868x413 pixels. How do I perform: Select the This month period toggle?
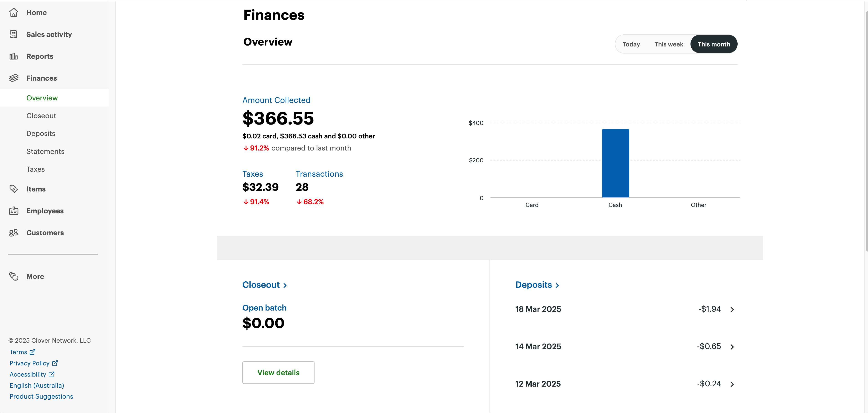tap(714, 44)
